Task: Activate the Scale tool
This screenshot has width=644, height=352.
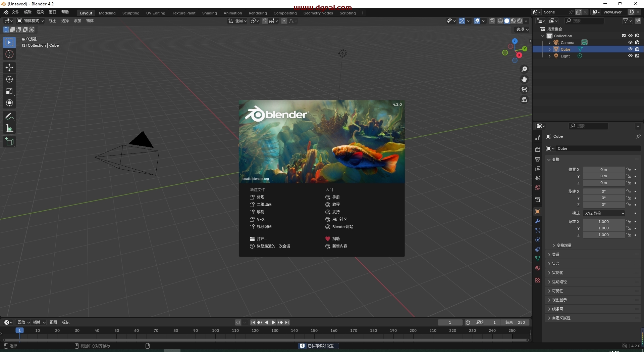Action: pos(9,91)
